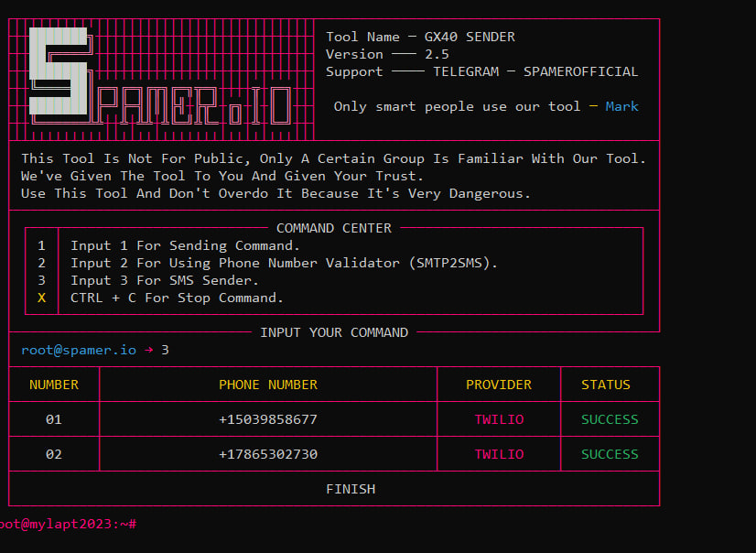Click option 2 Phone Number Validator line
Image resolution: width=756 pixels, height=553 pixels.
(284, 263)
